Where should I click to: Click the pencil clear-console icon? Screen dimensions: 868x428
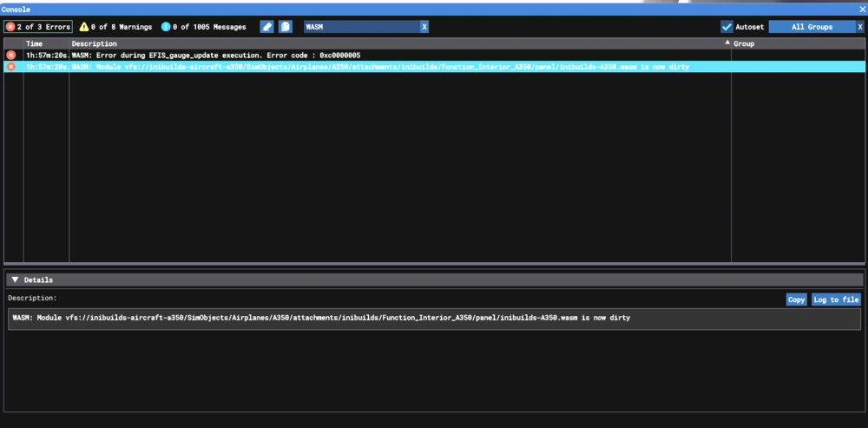tap(267, 27)
